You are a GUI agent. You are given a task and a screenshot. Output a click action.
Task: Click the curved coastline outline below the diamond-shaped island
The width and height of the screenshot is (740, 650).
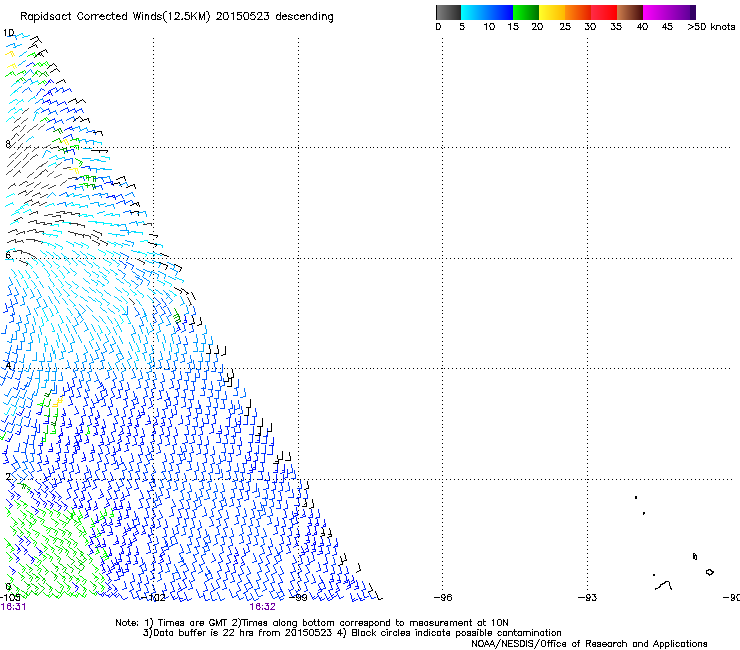tap(664, 585)
